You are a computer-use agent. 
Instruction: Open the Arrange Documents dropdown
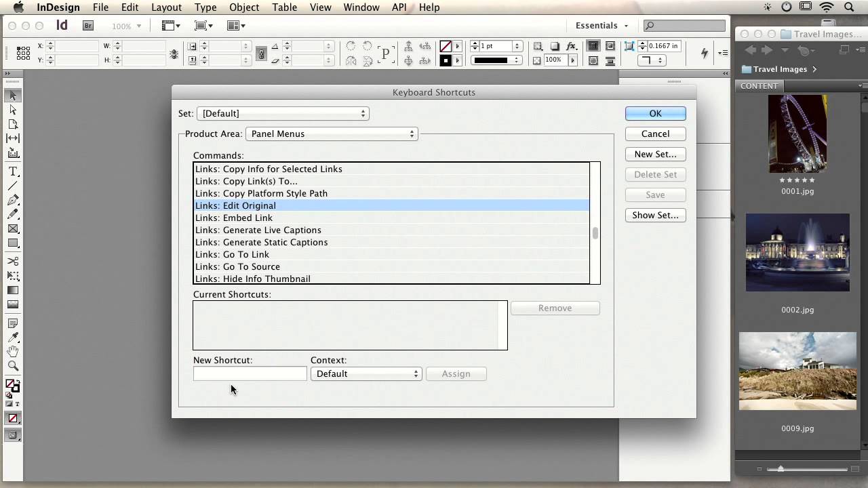pos(236,26)
